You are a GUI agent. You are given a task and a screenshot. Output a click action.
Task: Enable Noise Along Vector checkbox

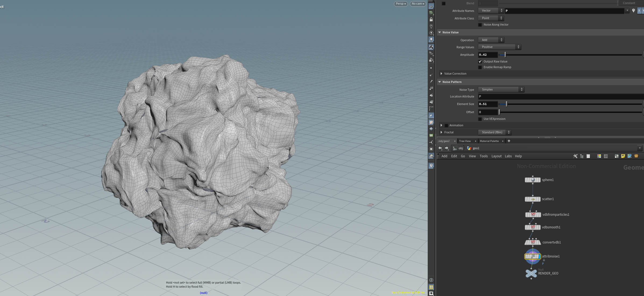click(480, 25)
